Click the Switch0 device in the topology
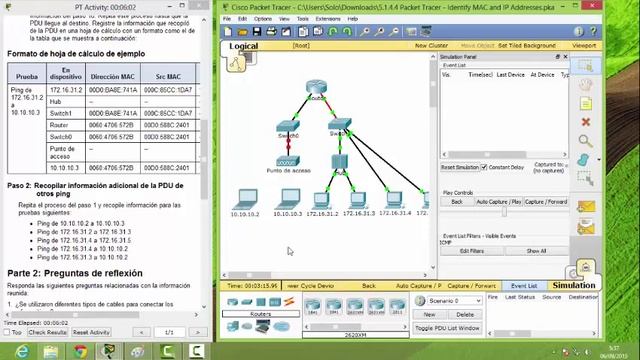 288,127
